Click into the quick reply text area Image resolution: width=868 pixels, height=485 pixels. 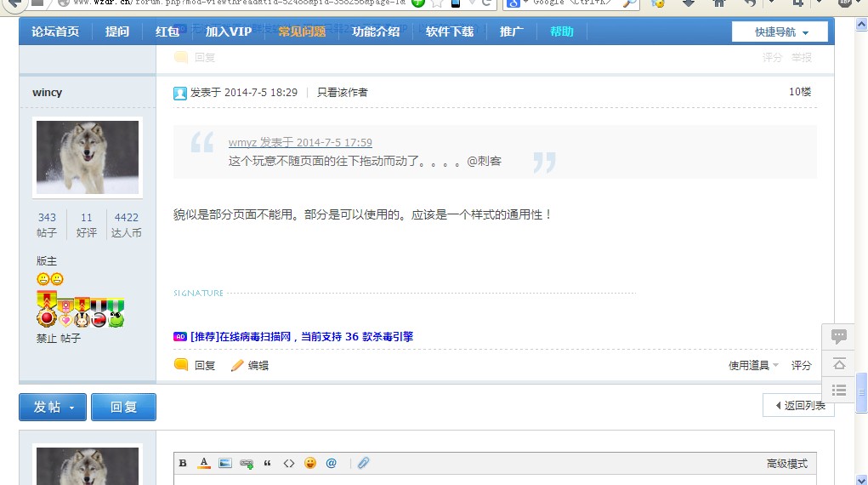click(x=495, y=480)
